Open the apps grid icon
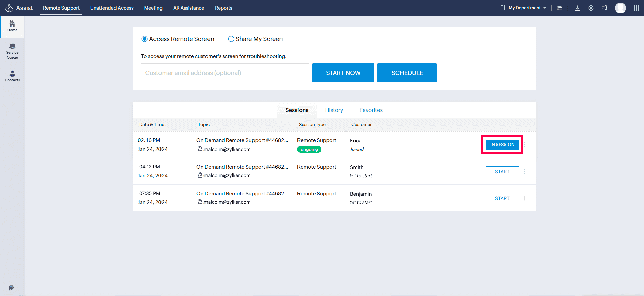This screenshot has height=296, width=644. pyautogui.click(x=637, y=8)
